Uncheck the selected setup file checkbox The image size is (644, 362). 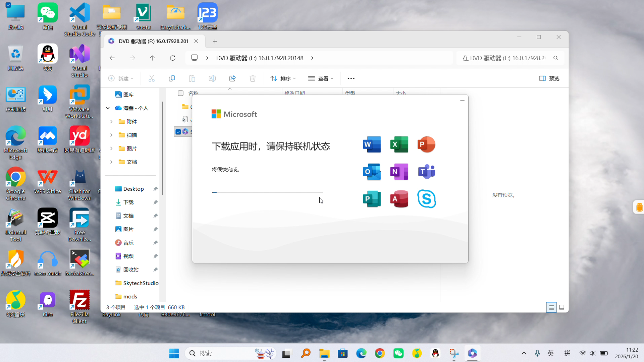coord(178,132)
